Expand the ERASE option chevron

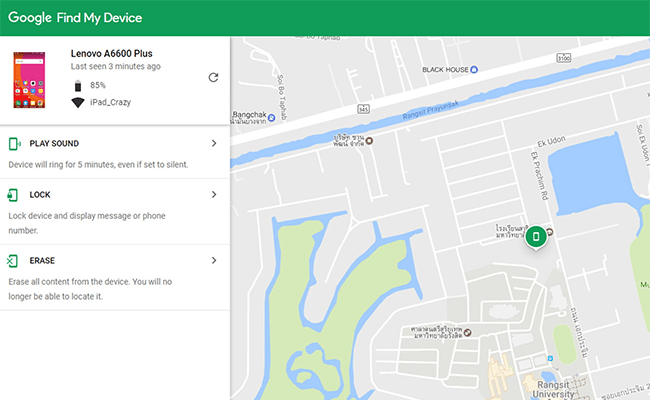tap(214, 260)
